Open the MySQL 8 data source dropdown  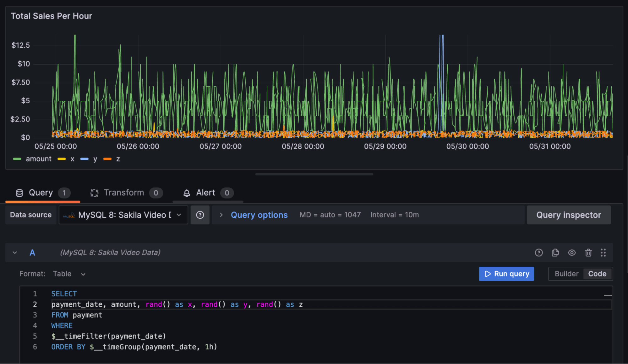(123, 215)
